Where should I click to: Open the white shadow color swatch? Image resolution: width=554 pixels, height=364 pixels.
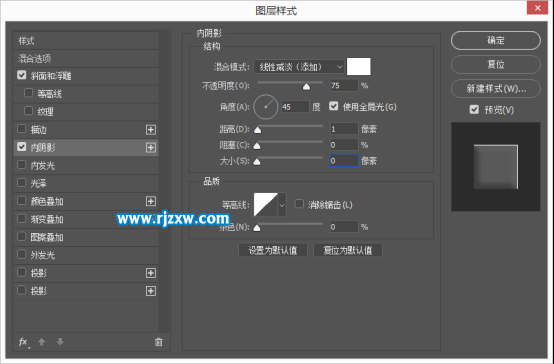point(359,66)
